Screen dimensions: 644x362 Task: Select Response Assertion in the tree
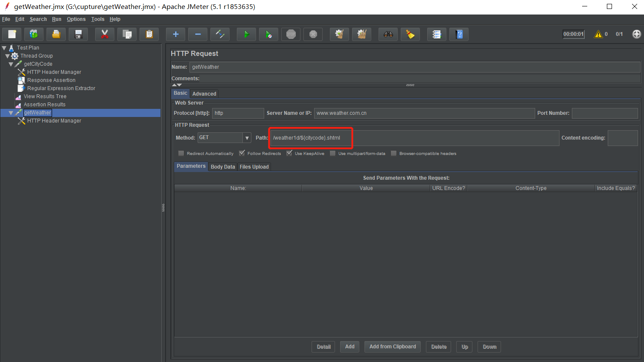click(x=51, y=80)
